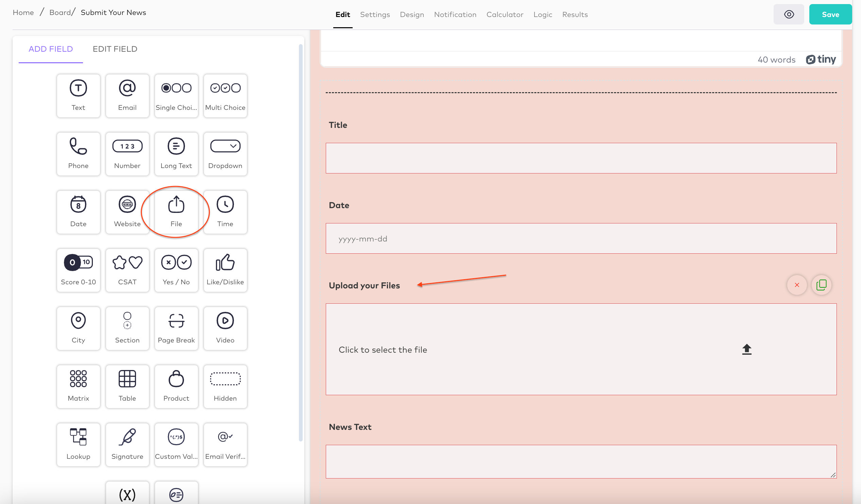Navigate back via the Home breadcrumb
The image size is (861, 504).
[23, 12]
